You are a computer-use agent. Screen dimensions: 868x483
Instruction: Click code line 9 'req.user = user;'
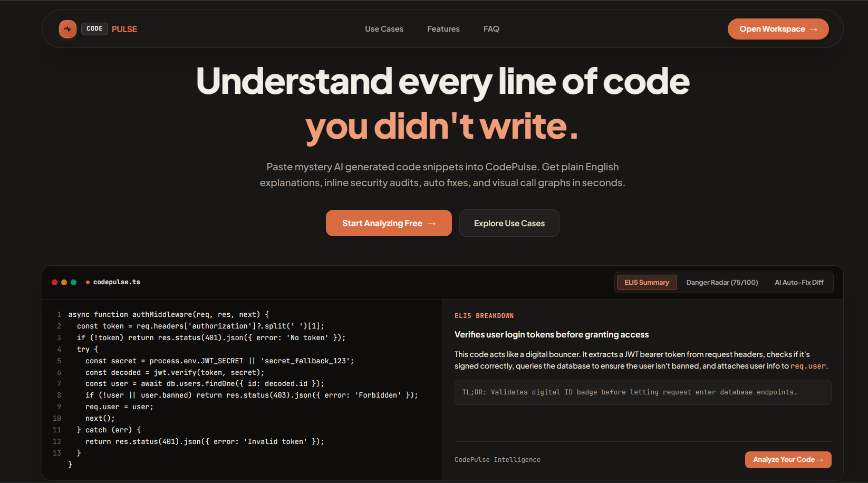click(x=119, y=407)
